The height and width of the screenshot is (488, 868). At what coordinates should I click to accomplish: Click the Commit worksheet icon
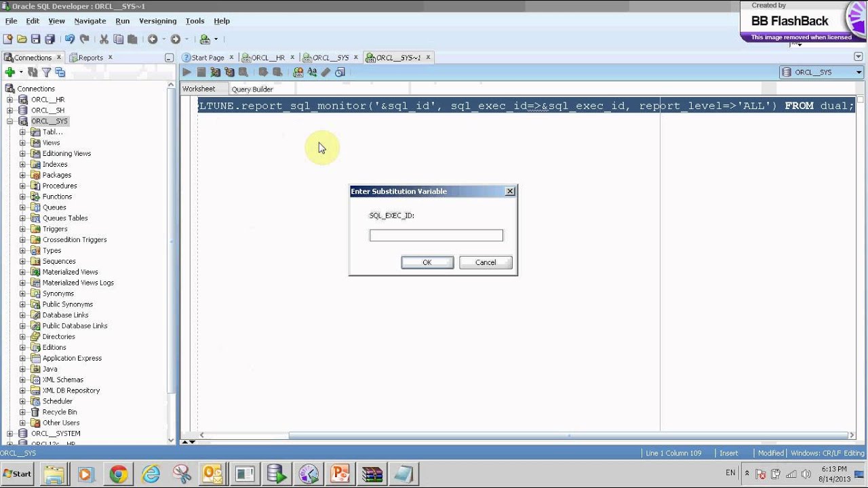[x=263, y=72]
